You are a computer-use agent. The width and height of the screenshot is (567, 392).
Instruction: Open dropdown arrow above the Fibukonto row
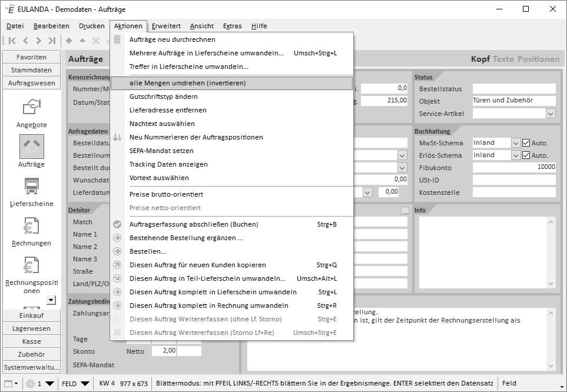click(x=402, y=155)
